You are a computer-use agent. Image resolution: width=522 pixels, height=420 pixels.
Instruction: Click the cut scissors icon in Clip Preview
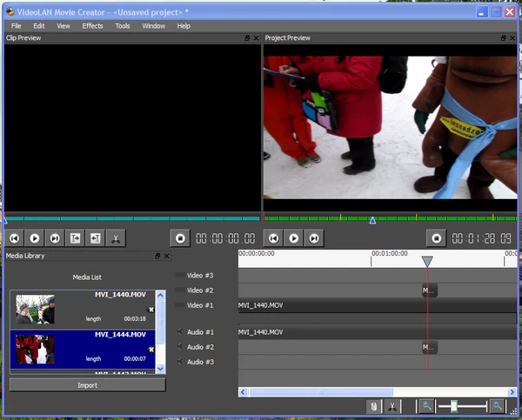(116, 237)
